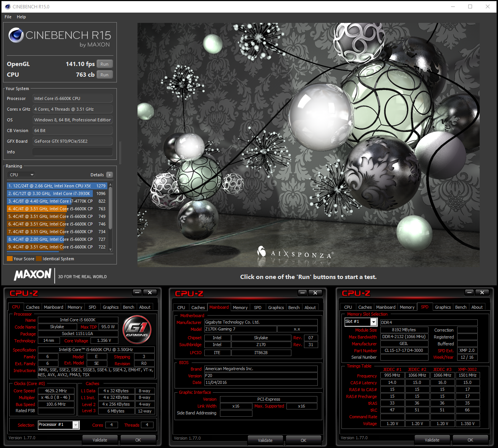Open Mainboard tab in right CPU-Z window
The image size is (498, 448).
[386, 307]
